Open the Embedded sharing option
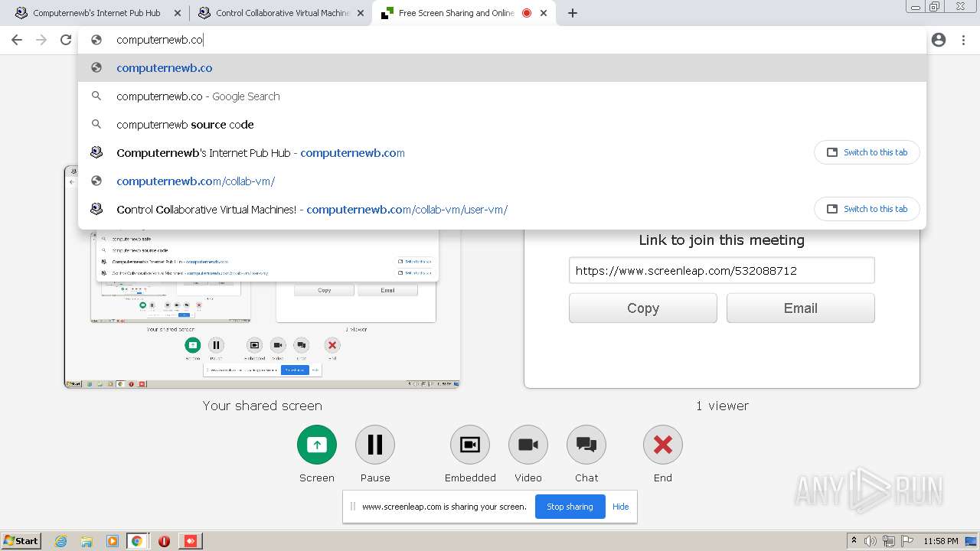 point(470,445)
